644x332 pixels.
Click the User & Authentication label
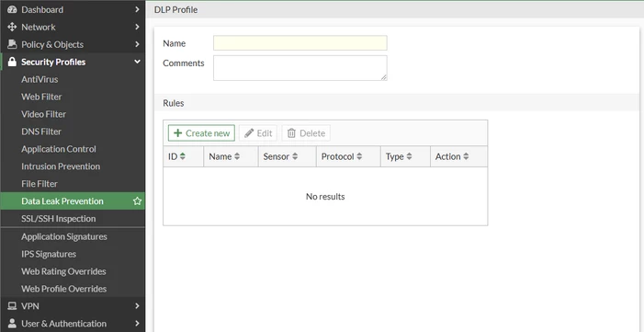[x=63, y=324]
